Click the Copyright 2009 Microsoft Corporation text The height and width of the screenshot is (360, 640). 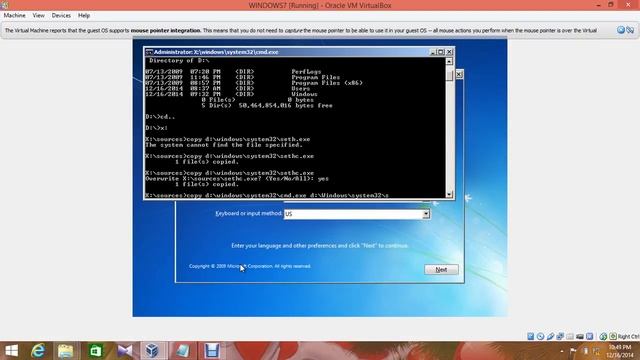[250, 266]
